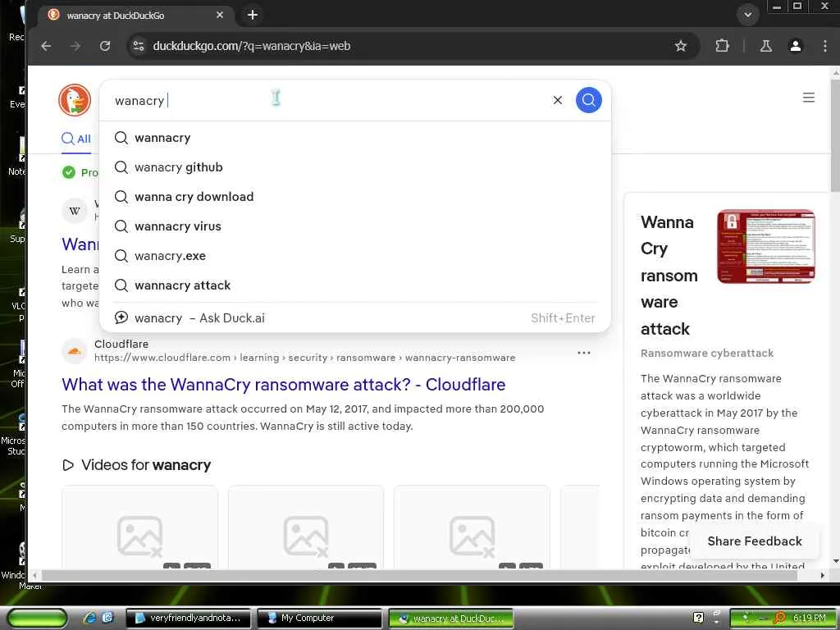Click the 'wanacry at DuckDuc...' taskbar button

click(450, 619)
